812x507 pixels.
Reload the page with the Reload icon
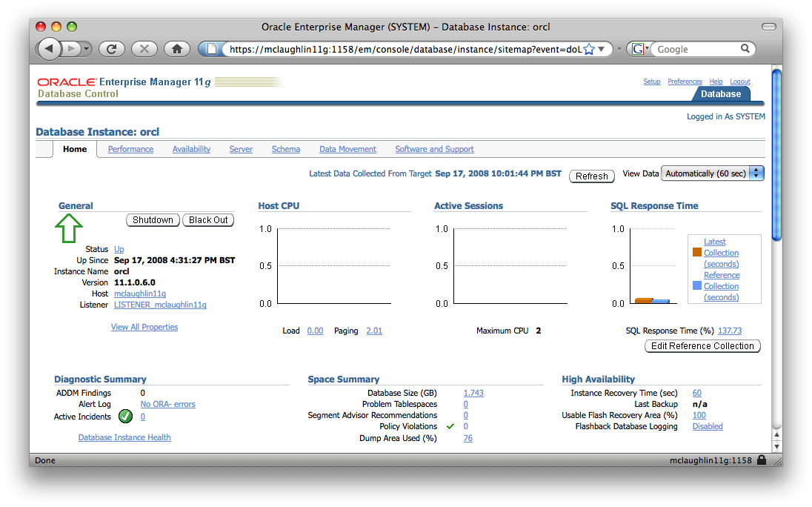111,49
